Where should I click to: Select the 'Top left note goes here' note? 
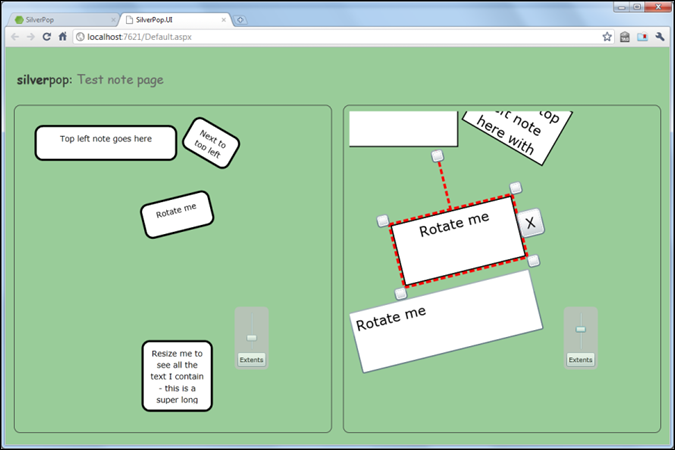click(105, 142)
